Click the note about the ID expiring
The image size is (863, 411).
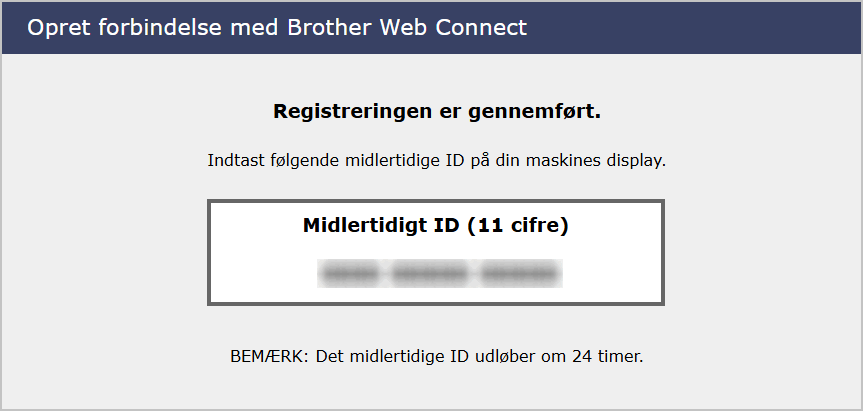point(436,355)
